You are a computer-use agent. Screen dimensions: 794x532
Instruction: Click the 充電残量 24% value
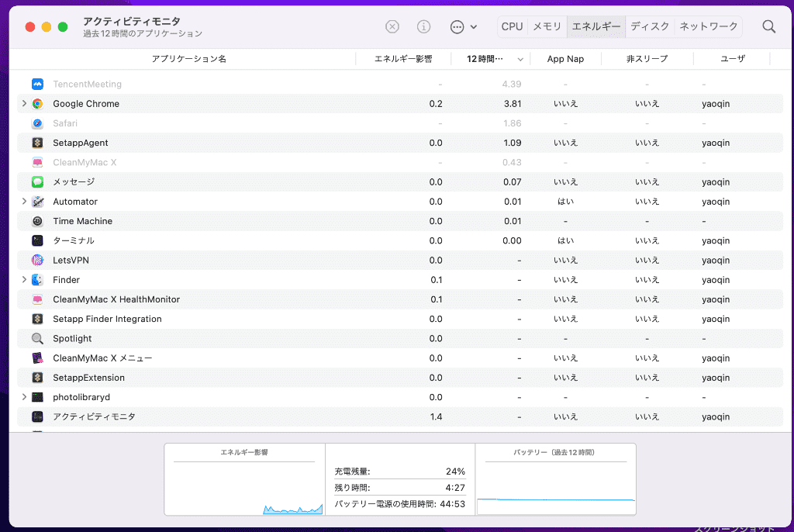455,472
